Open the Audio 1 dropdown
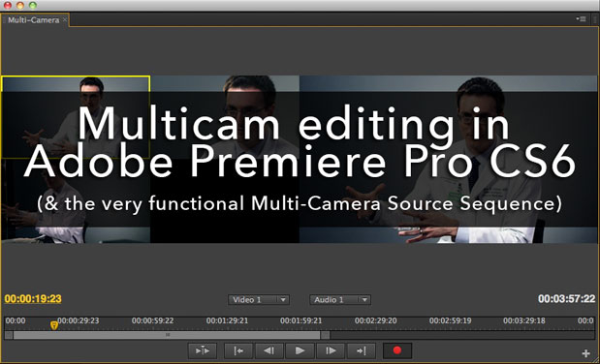Viewport: 600px width, 364px height. coord(340,300)
